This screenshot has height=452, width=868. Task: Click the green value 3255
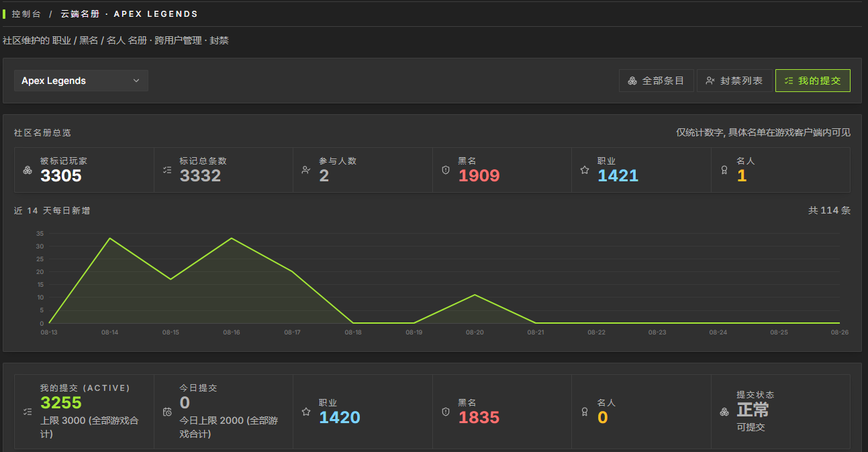[x=61, y=403]
